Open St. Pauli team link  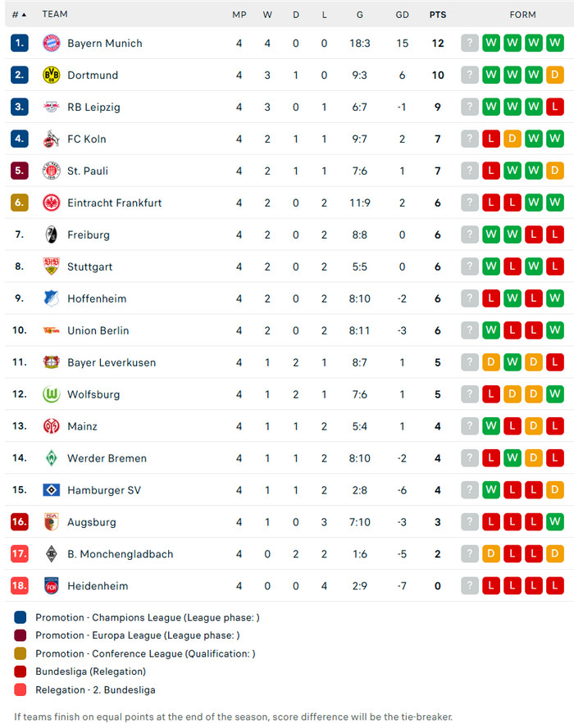[88, 171]
